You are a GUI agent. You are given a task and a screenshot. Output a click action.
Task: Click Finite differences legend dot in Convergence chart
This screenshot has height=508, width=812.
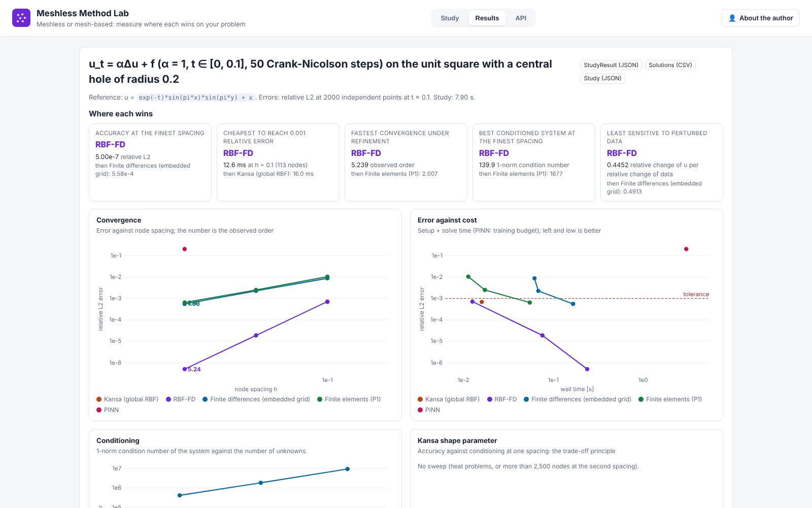[205, 399]
